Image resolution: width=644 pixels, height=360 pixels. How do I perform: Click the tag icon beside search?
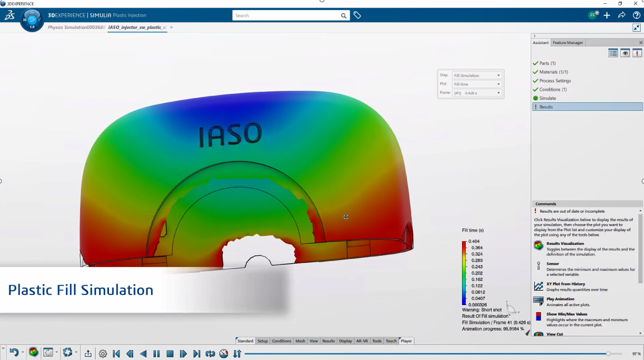357,15
